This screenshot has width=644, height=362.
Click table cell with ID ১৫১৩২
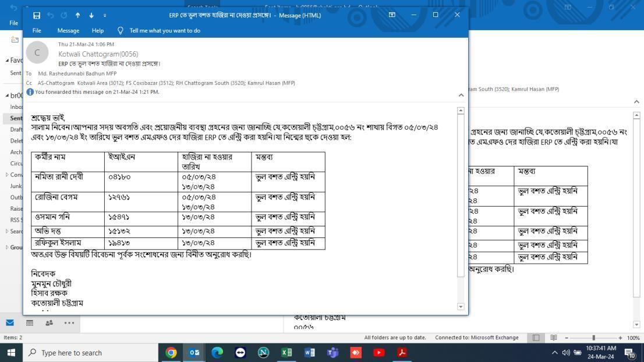(x=141, y=232)
